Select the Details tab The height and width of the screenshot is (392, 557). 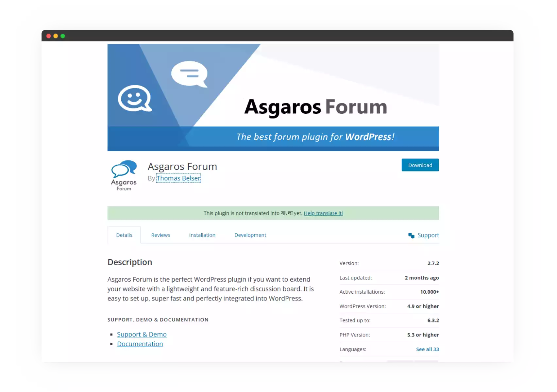point(124,235)
